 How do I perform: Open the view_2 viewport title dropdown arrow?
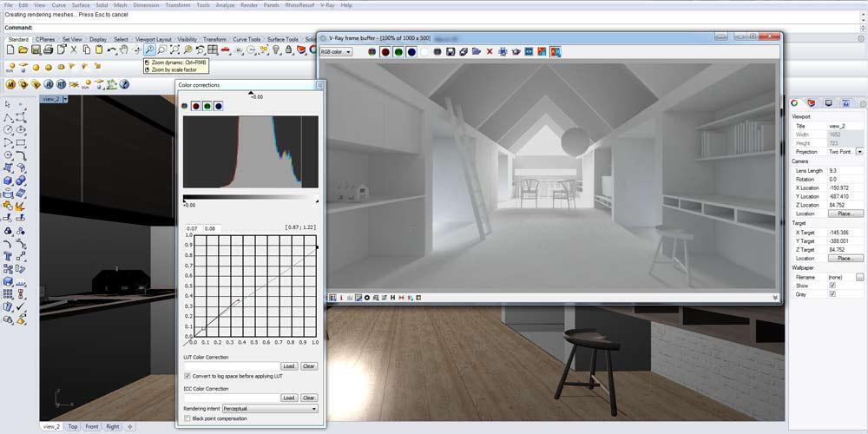tap(65, 99)
